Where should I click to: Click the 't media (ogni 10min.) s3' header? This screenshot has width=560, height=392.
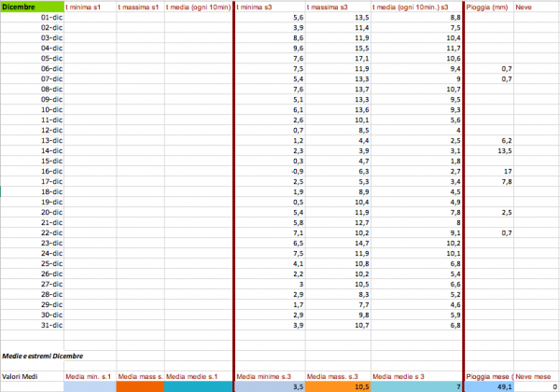tap(416, 7)
